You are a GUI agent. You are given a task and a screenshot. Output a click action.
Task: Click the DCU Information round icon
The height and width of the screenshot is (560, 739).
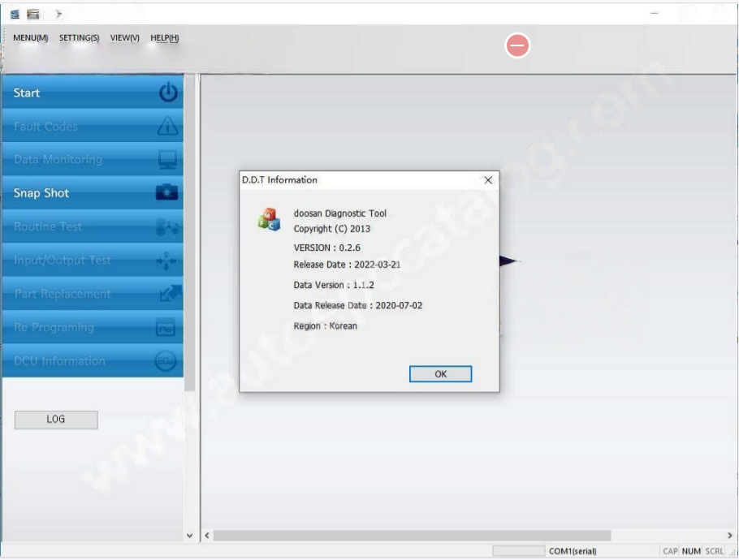tap(166, 361)
